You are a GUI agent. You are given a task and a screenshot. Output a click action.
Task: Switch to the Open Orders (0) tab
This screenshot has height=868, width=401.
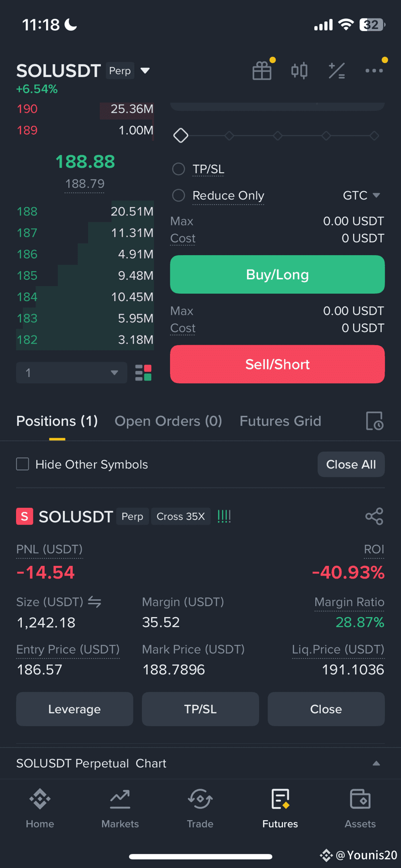[169, 421]
